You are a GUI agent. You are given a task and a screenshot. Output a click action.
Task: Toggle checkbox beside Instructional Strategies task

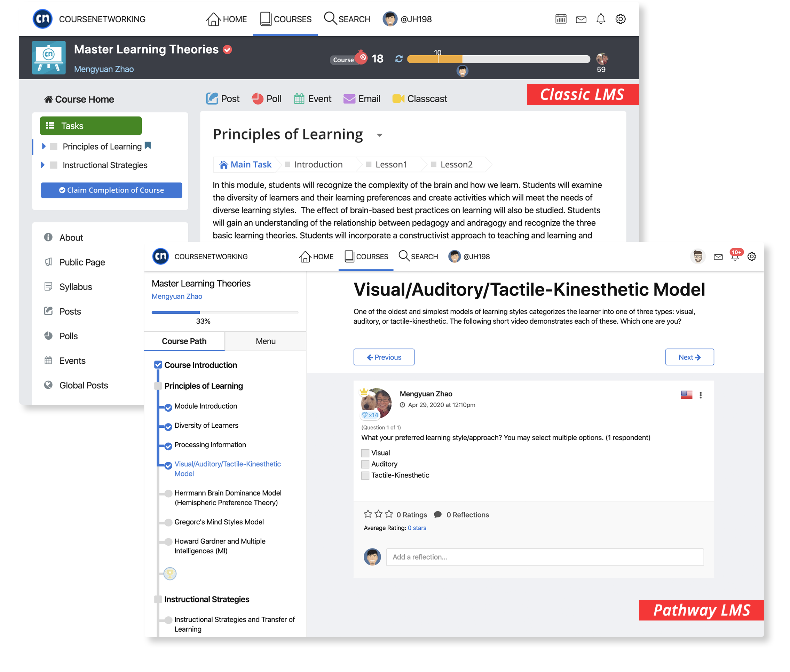tap(54, 165)
